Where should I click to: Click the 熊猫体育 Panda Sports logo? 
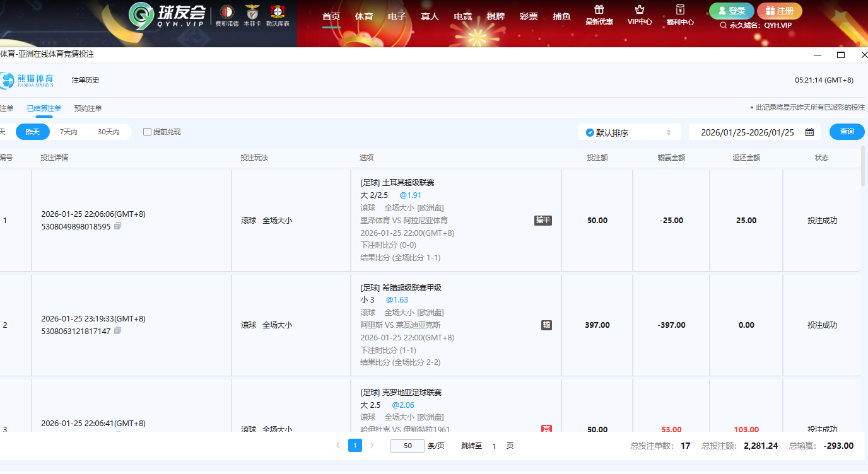coord(28,80)
